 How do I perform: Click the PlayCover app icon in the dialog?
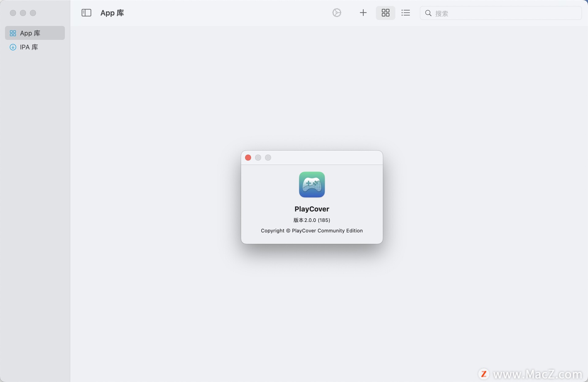click(311, 185)
